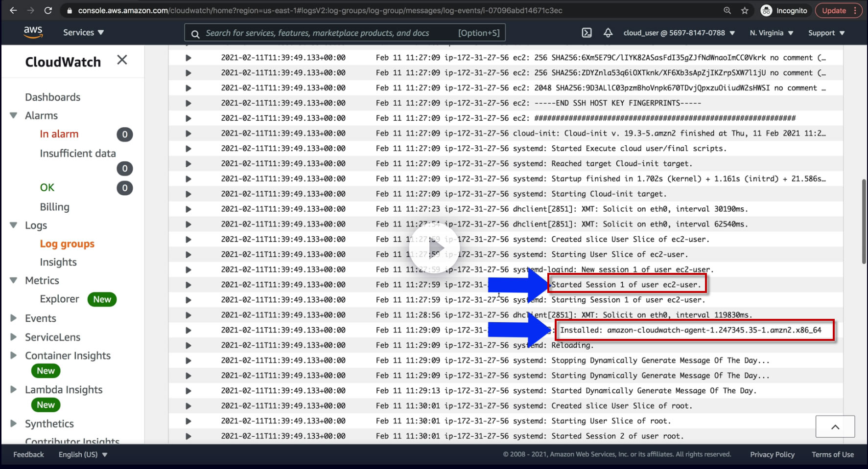Open the Metrics Explorer link
This screenshot has width=868, height=469.
pyautogui.click(x=59, y=299)
